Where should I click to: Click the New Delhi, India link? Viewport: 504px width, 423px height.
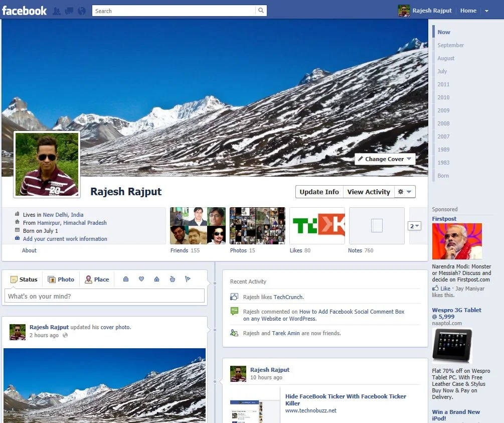pos(63,215)
